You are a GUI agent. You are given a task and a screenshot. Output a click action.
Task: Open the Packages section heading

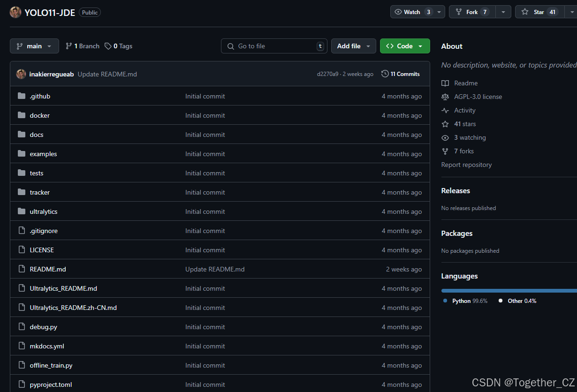(457, 233)
